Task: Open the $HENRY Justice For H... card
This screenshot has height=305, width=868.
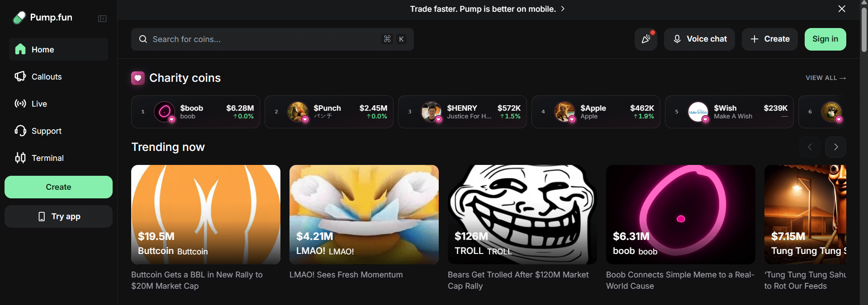Action: [x=462, y=112]
